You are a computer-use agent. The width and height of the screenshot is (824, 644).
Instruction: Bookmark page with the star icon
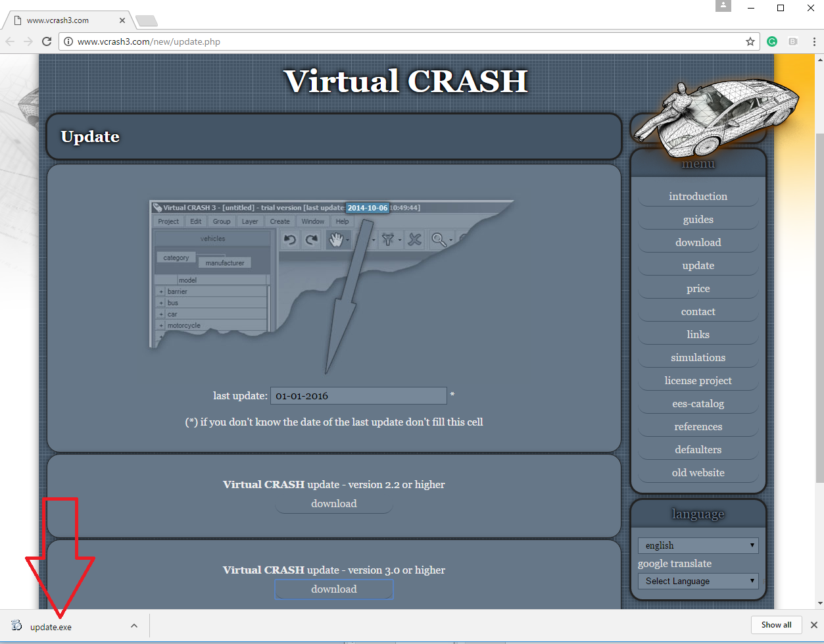[750, 41]
